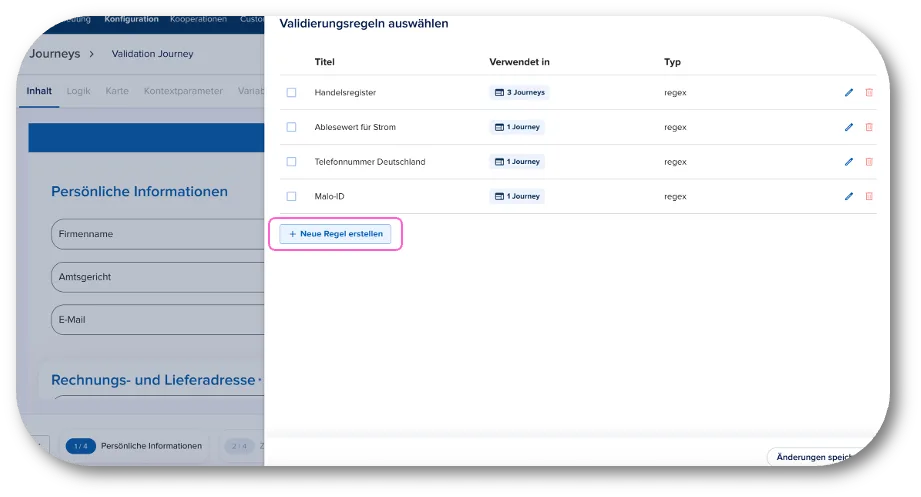Delete the Handelsregister rule via trash icon

click(x=869, y=92)
